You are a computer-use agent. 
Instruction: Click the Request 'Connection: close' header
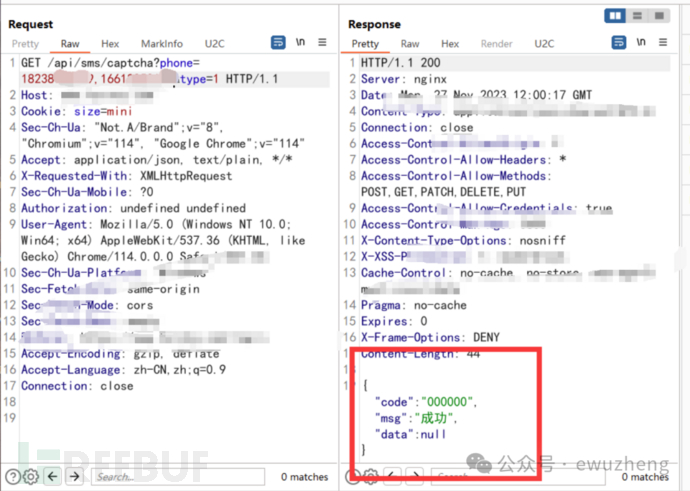tap(77, 386)
